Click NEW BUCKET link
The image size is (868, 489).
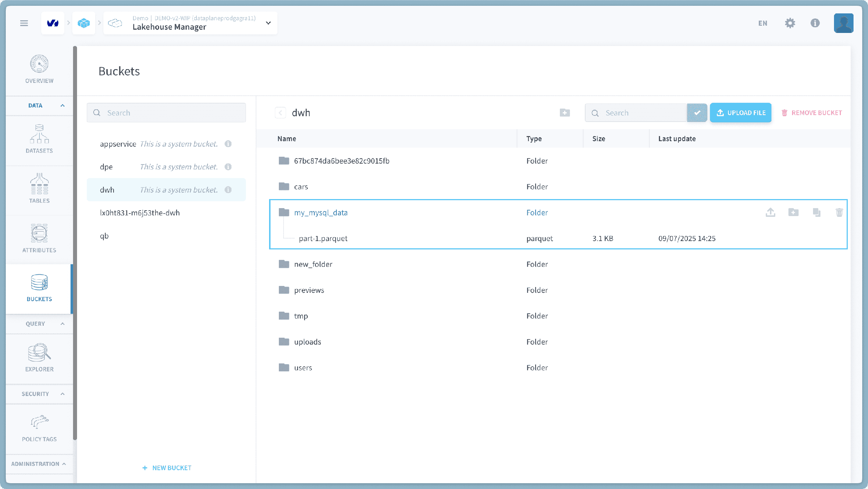167,468
